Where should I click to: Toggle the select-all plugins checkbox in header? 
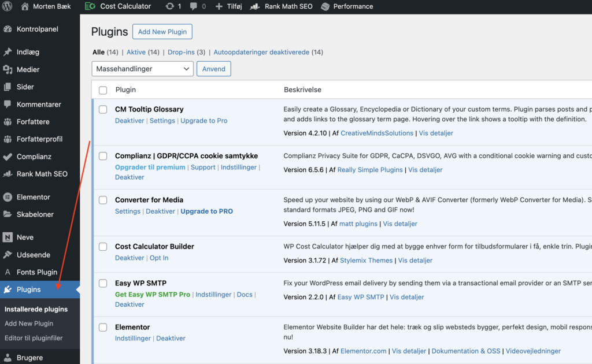tap(103, 90)
